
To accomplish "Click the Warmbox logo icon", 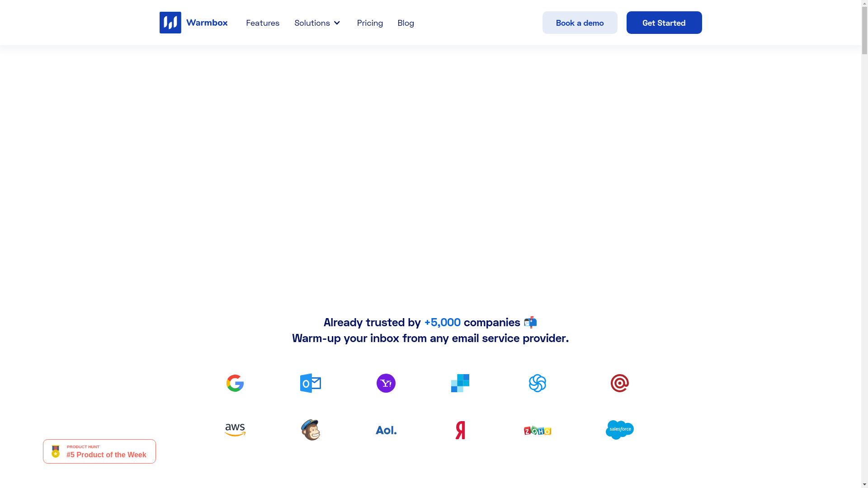I will [x=170, y=23].
